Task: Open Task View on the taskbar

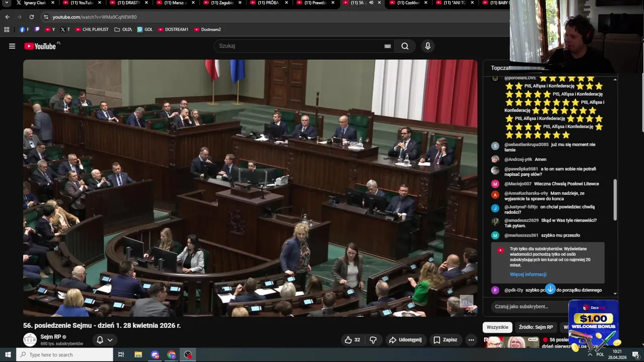Action: [x=121, y=355]
